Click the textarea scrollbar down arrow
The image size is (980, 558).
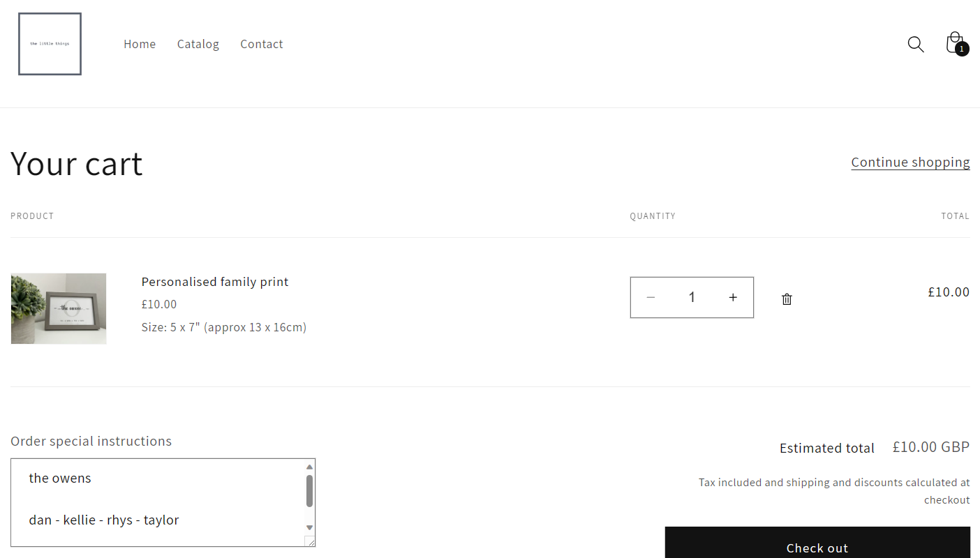(309, 528)
